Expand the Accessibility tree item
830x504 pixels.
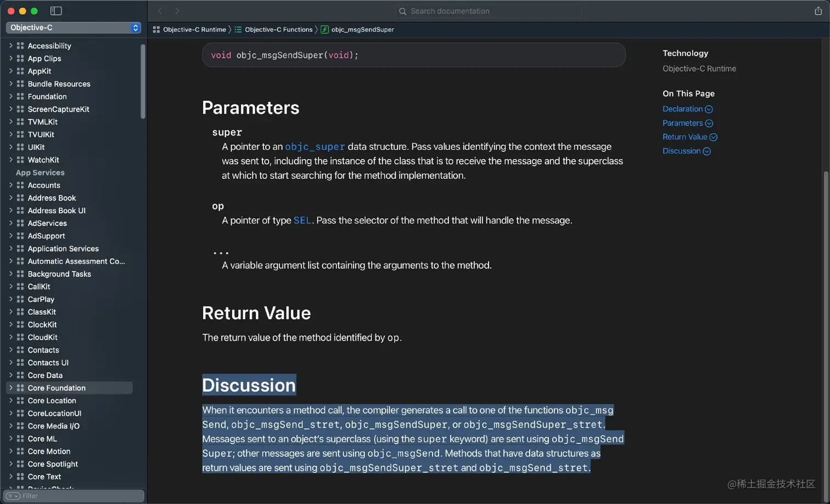[10, 46]
